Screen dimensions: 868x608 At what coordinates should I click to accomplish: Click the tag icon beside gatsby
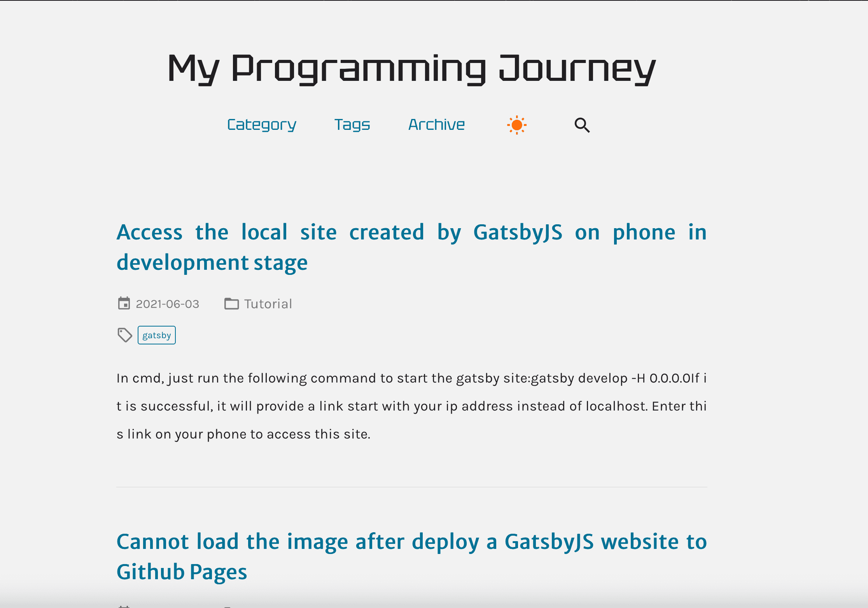click(x=125, y=335)
